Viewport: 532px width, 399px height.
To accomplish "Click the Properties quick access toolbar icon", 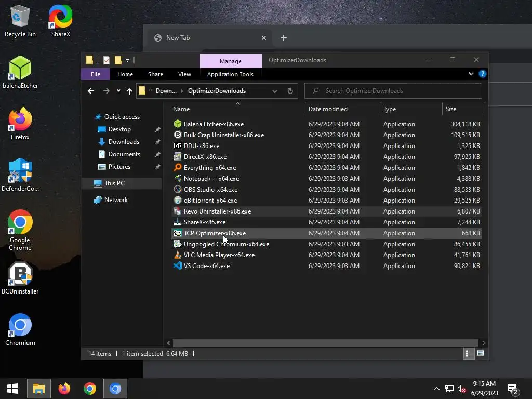I will tap(107, 60).
